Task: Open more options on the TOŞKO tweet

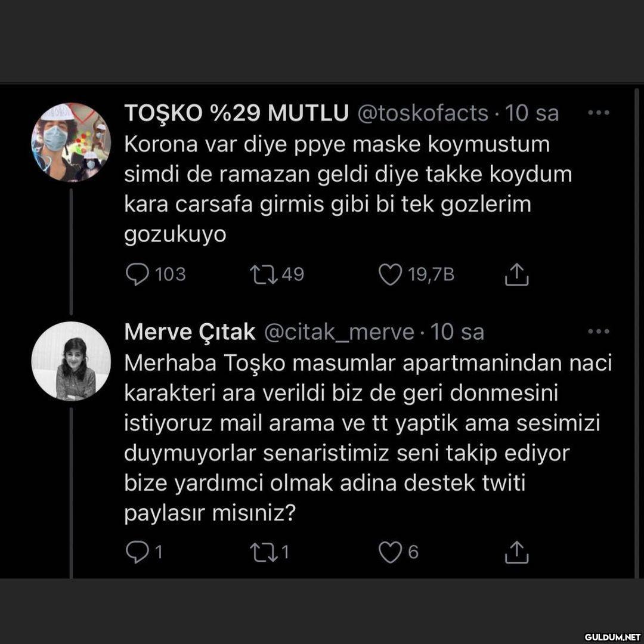Action: click(x=598, y=112)
